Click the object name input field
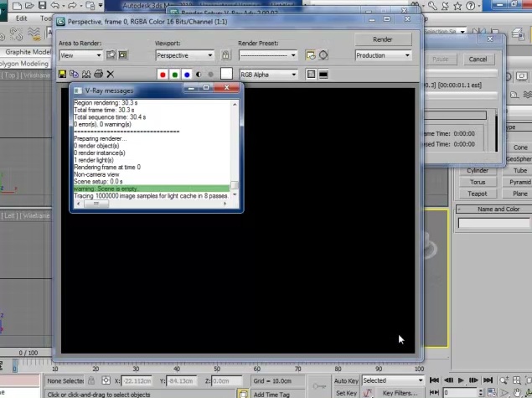This screenshot has width=532, height=398. pyautogui.click(x=493, y=223)
